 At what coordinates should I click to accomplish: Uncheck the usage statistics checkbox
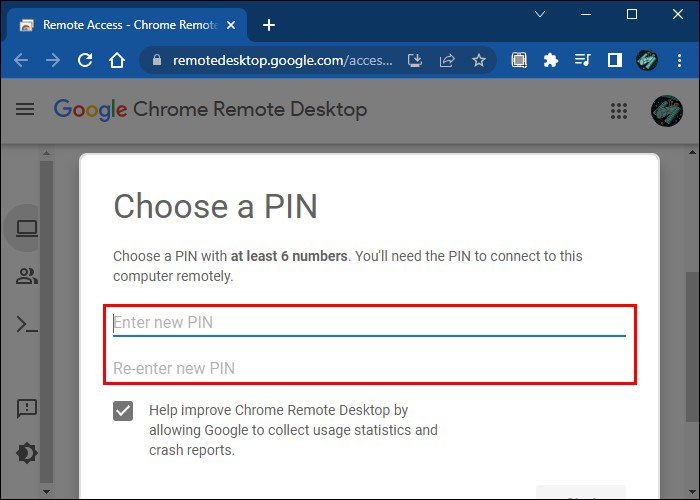pos(123,411)
